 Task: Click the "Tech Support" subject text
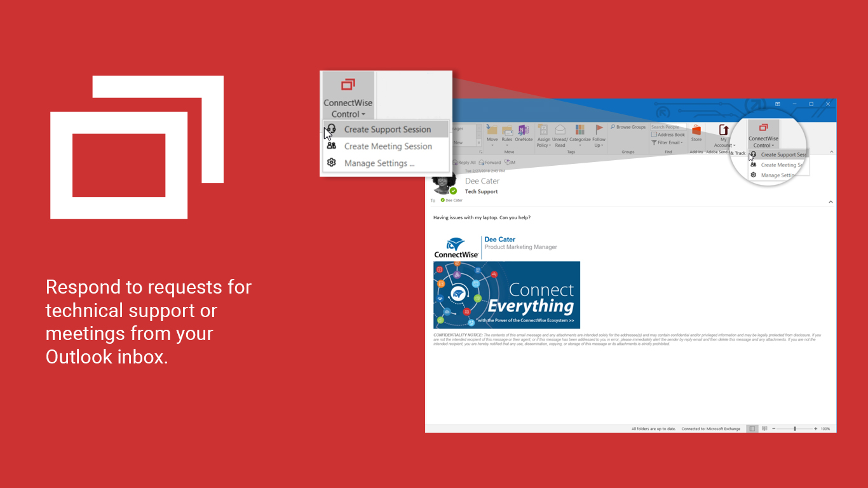pos(482,191)
